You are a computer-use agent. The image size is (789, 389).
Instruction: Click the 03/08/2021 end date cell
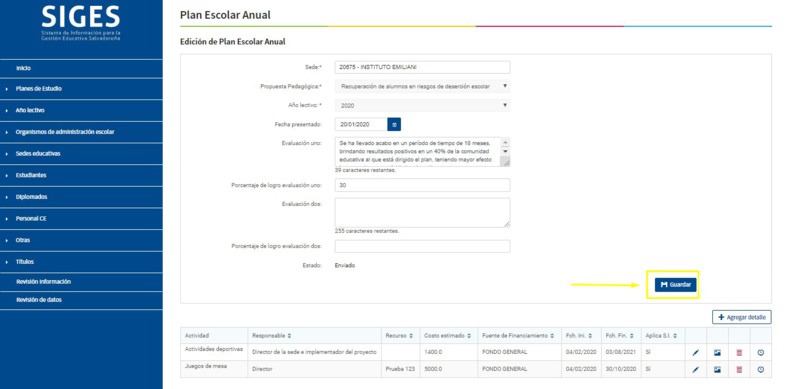(621, 352)
